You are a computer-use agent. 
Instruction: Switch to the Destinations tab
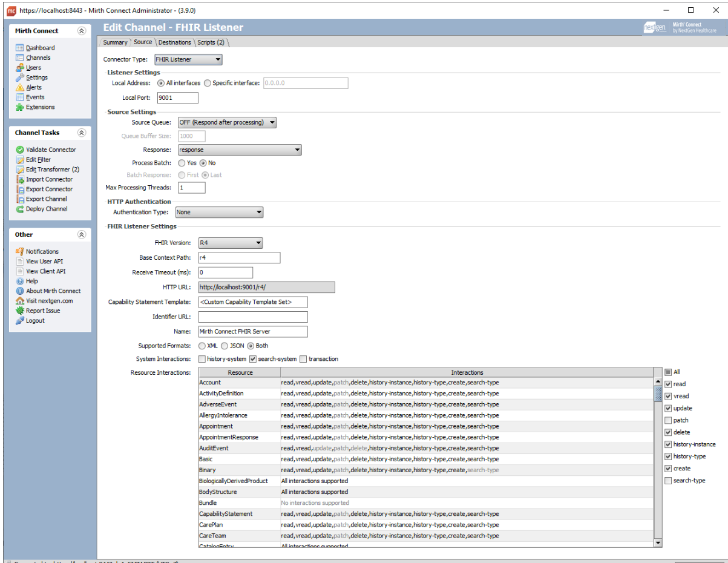point(175,42)
